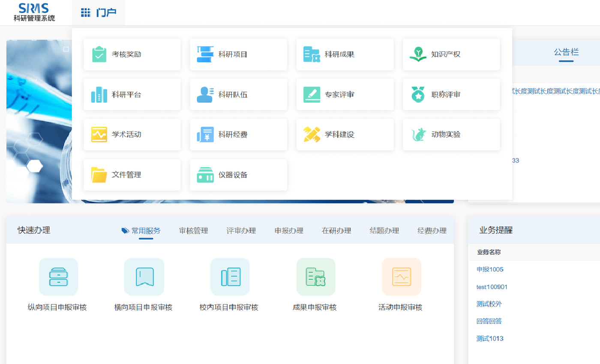
Task: Open the 申报1005 business reminder link
Action: tap(489, 269)
